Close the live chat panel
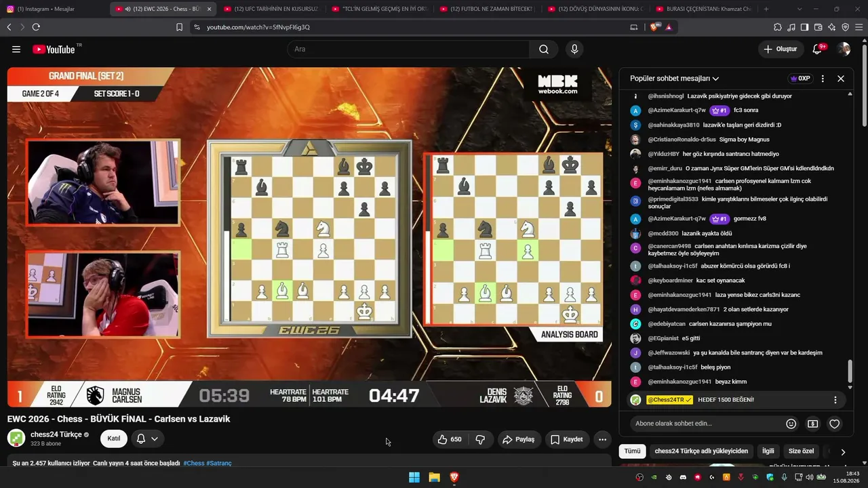 tap(841, 79)
